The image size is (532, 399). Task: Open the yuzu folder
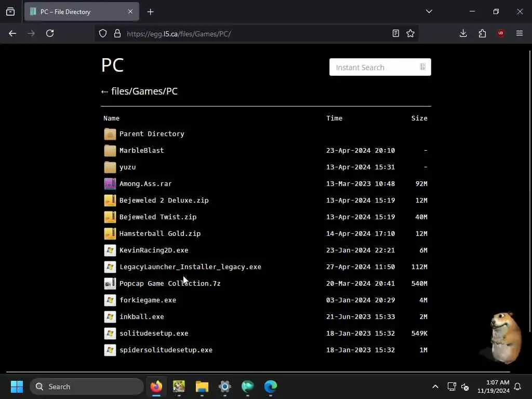128,167
